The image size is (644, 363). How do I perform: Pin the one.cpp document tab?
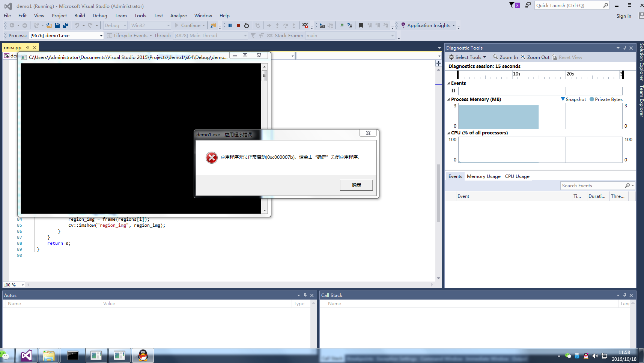point(28,48)
